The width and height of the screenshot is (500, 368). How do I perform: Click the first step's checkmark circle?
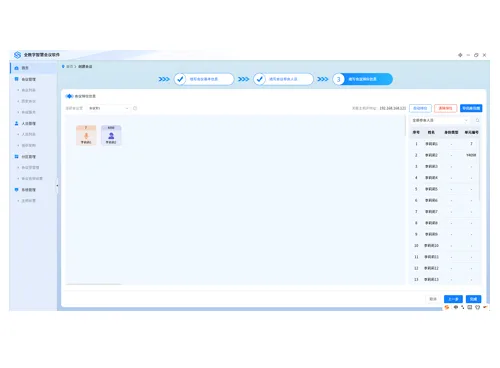point(180,79)
